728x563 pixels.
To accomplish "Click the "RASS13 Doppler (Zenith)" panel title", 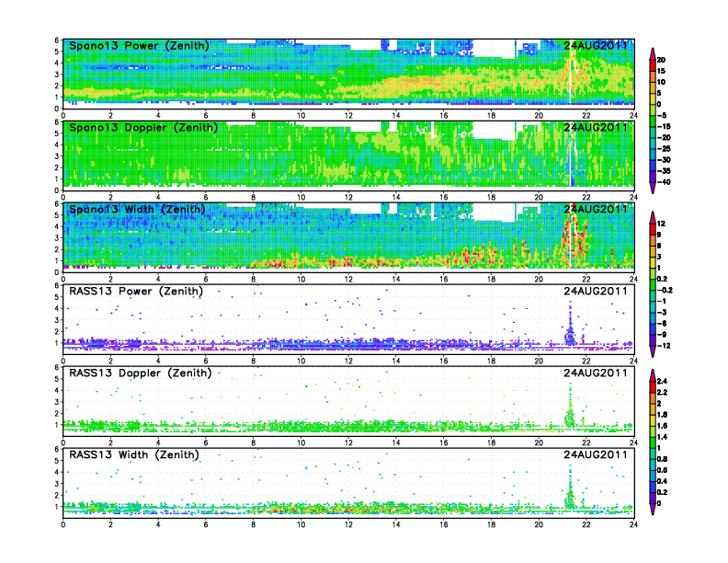I will click(141, 373).
